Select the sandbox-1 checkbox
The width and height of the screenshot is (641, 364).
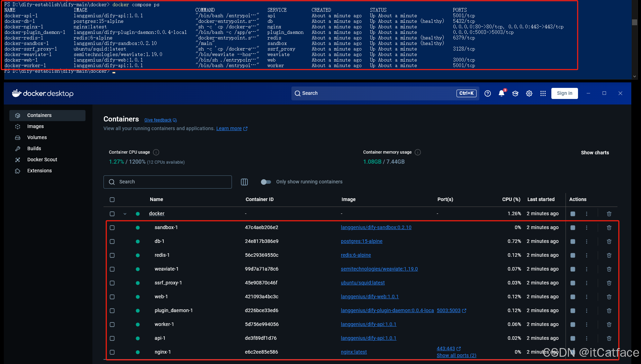point(112,228)
